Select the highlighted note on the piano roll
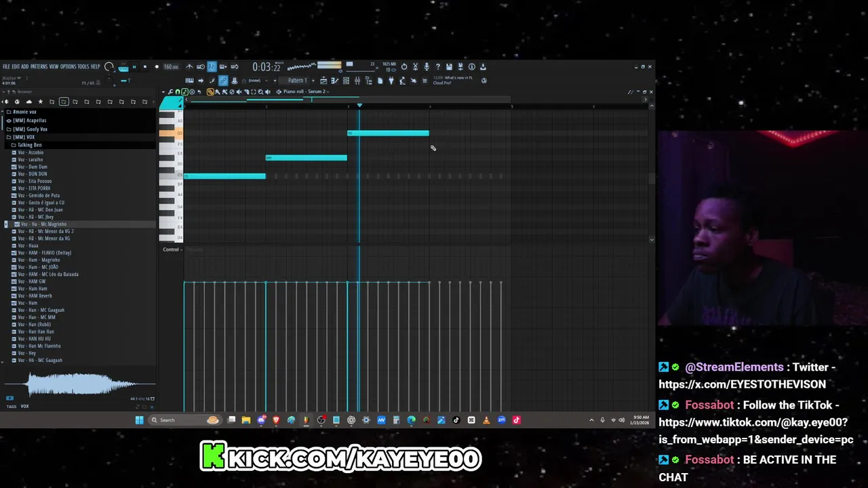 click(x=388, y=133)
